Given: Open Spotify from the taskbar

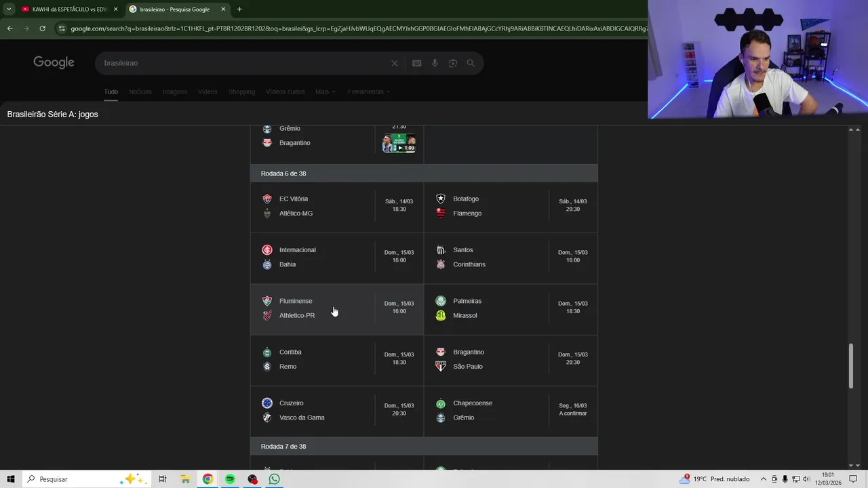Looking at the screenshot, I should coord(230,479).
